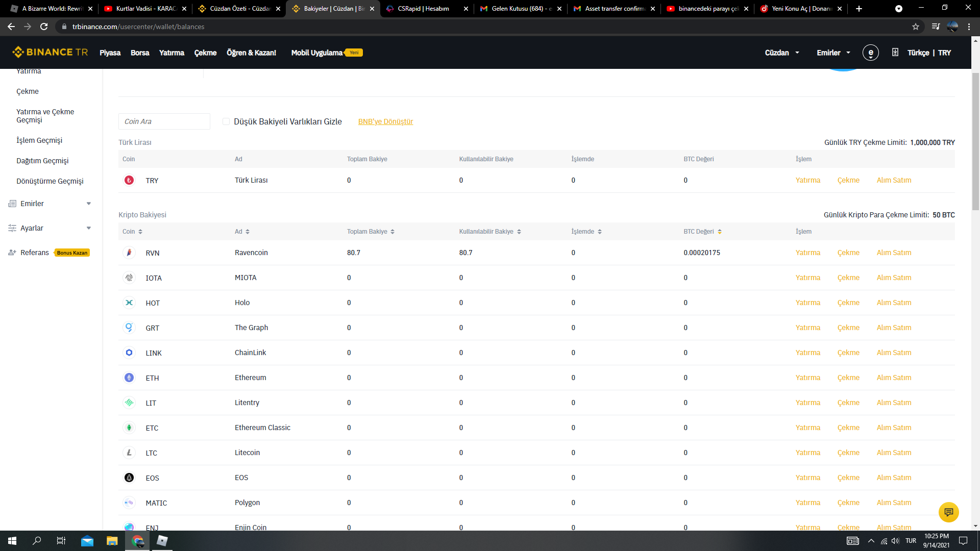Toggle Düşük Bakiyeli Varlıkları Gizle checkbox
980x551 pixels.
[226, 121]
